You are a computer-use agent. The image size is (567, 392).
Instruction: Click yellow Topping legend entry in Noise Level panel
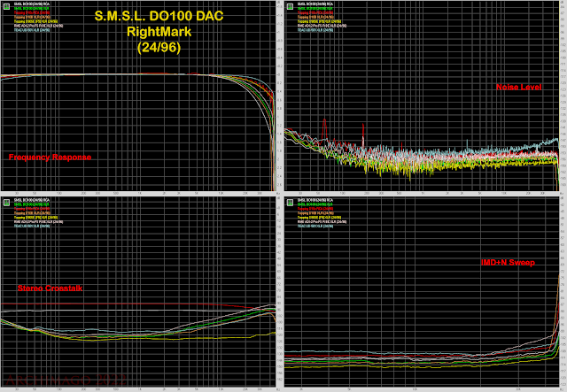coord(319,21)
